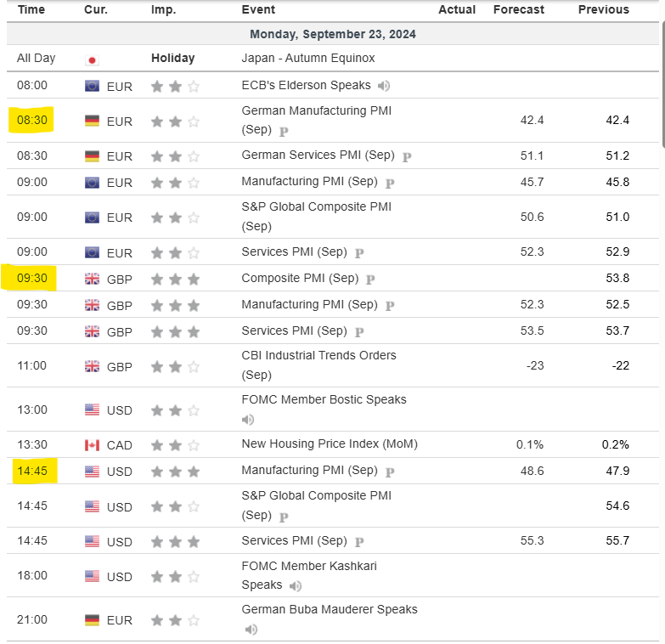
Task: Click the star rating for CBI Industrial Trends Orders
Action: click(175, 366)
